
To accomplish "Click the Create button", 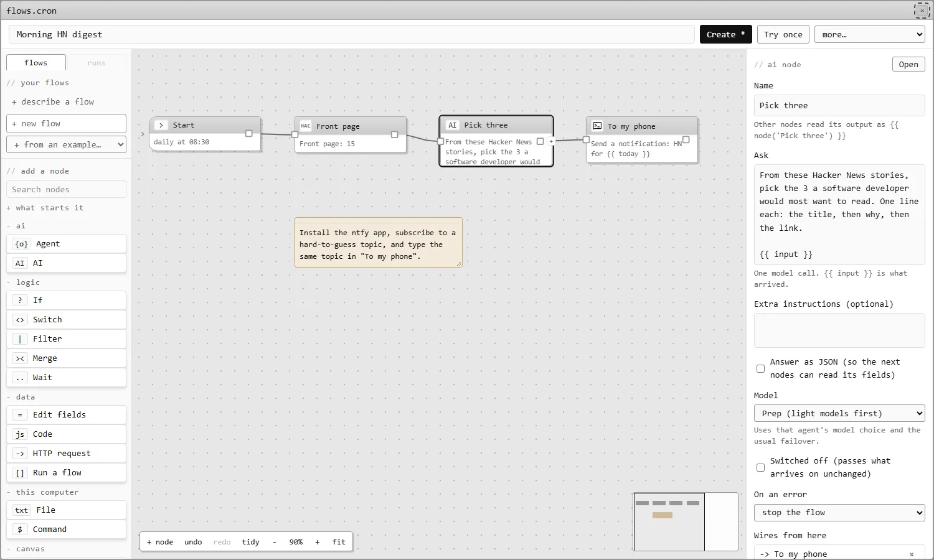I will [x=726, y=34].
